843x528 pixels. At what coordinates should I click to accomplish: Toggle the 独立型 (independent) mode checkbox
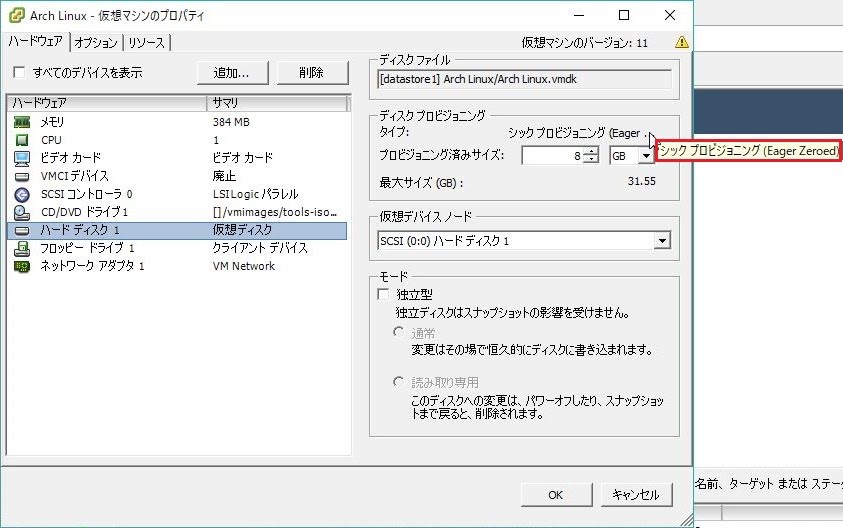pyautogui.click(x=383, y=294)
